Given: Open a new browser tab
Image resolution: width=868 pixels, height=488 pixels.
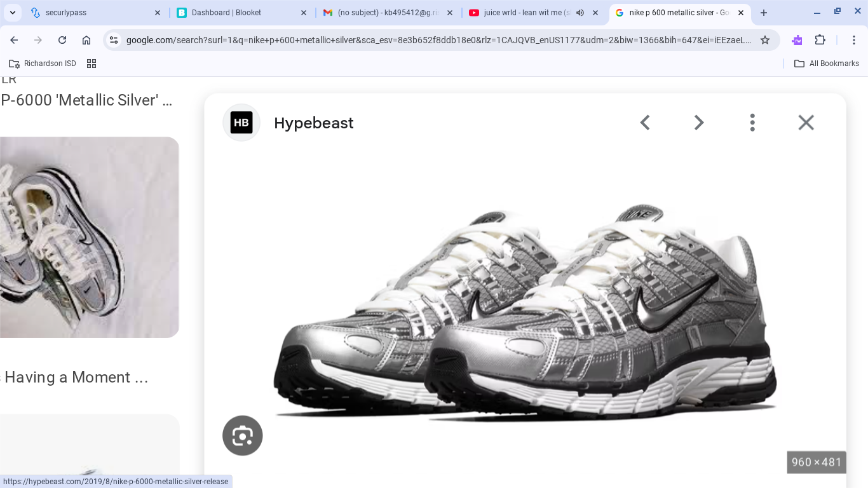Looking at the screenshot, I should click(764, 13).
